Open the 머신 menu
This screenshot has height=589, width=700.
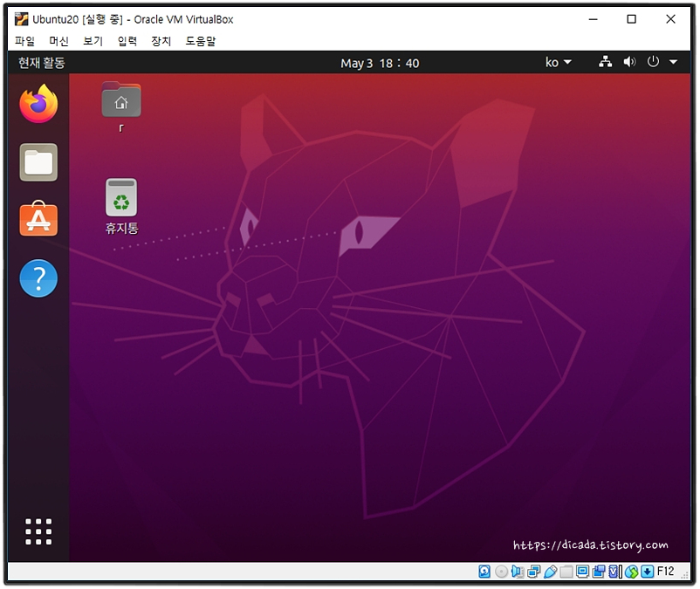[58, 41]
